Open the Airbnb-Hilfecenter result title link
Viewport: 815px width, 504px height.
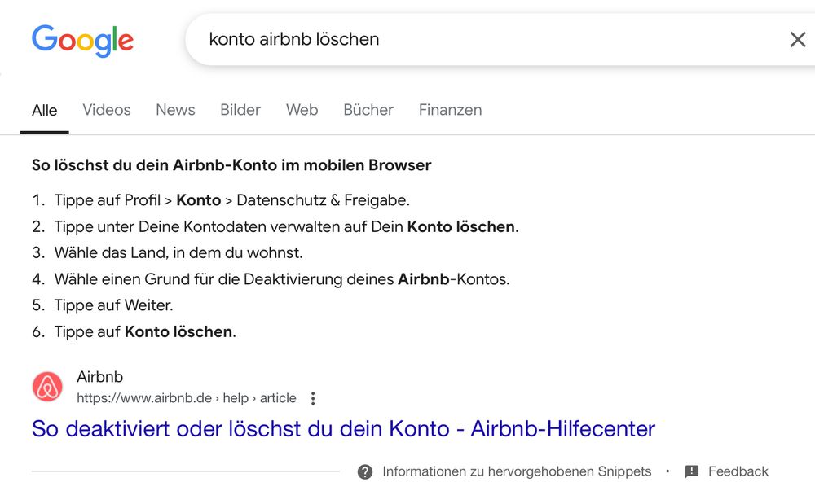pos(343,428)
